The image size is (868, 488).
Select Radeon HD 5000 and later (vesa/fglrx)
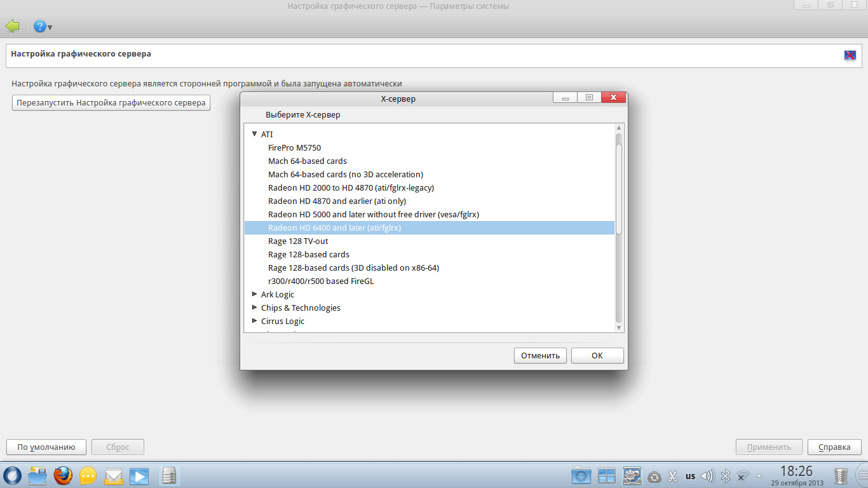(374, 214)
